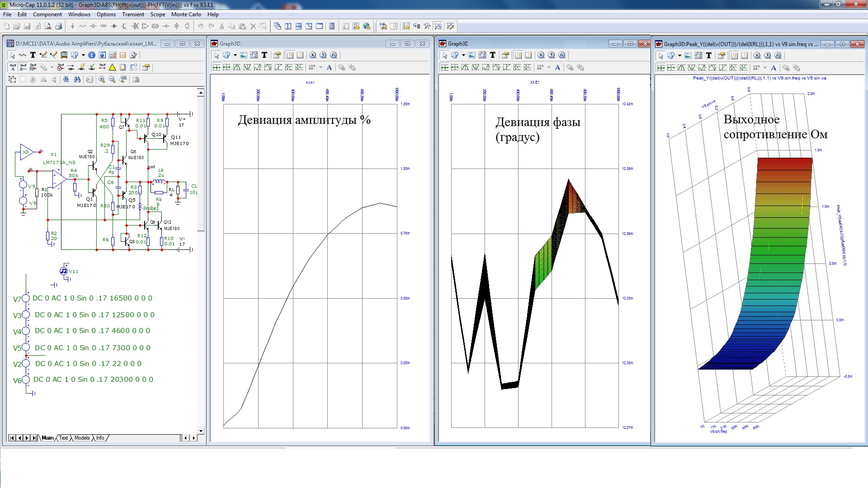Click the Ground component icon in main toolbar

click(x=72, y=26)
